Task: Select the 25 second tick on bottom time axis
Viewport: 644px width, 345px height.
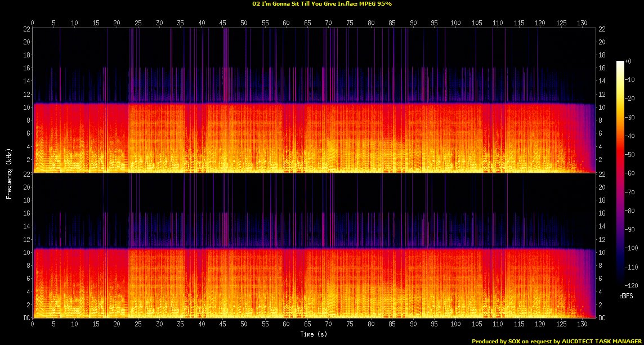Action: 138,325
